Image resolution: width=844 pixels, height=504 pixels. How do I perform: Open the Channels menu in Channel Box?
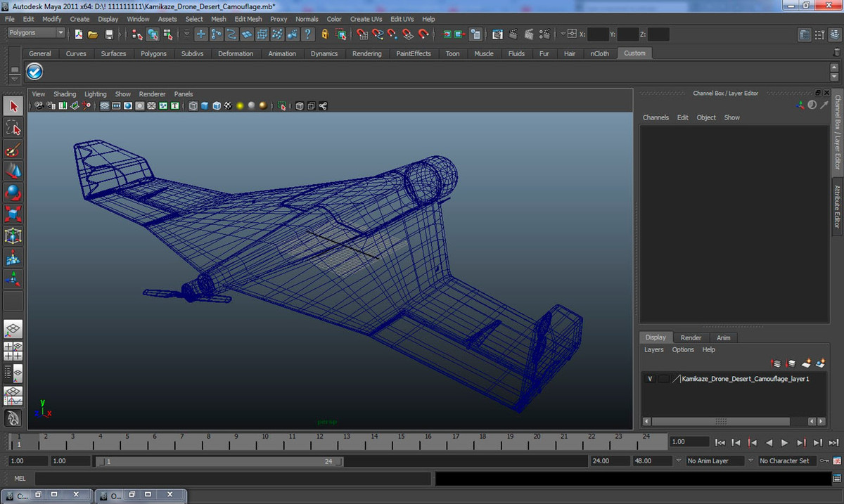pyautogui.click(x=655, y=117)
